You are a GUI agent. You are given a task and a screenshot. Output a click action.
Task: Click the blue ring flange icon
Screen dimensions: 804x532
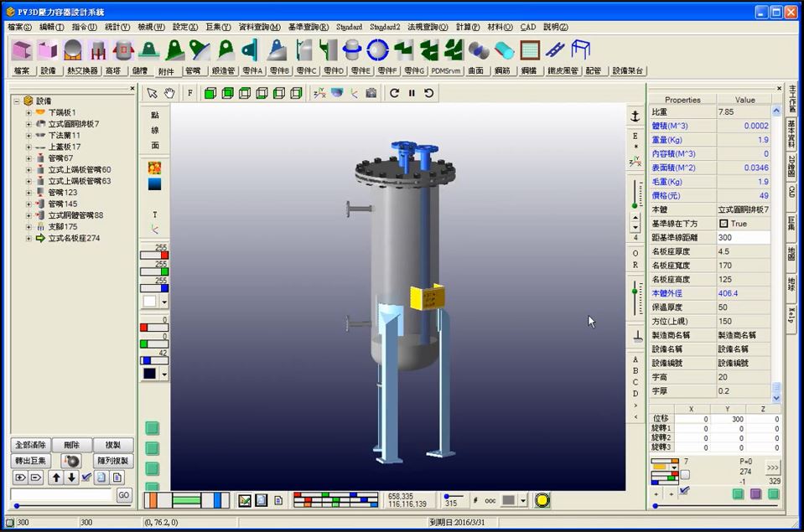378,50
